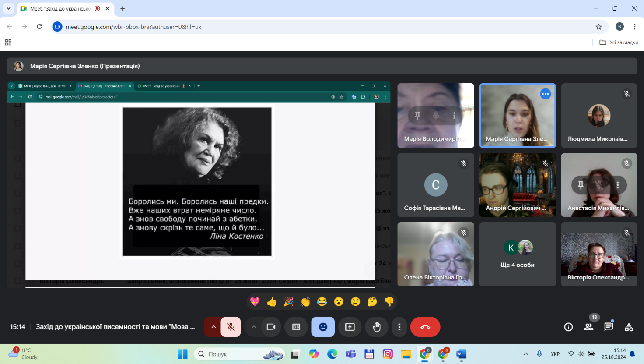This screenshot has height=364, width=644.
Task: Send the thumbs up reaction
Action: coord(272,302)
